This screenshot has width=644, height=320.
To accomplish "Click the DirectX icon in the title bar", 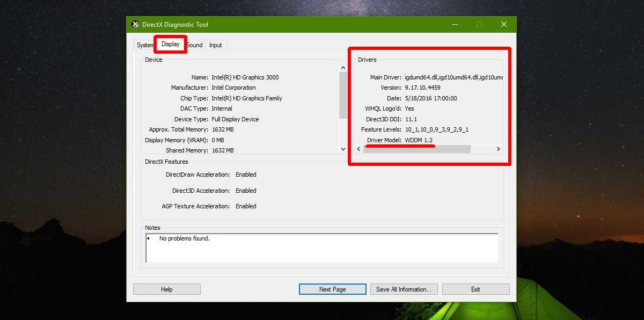I will coord(135,25).
